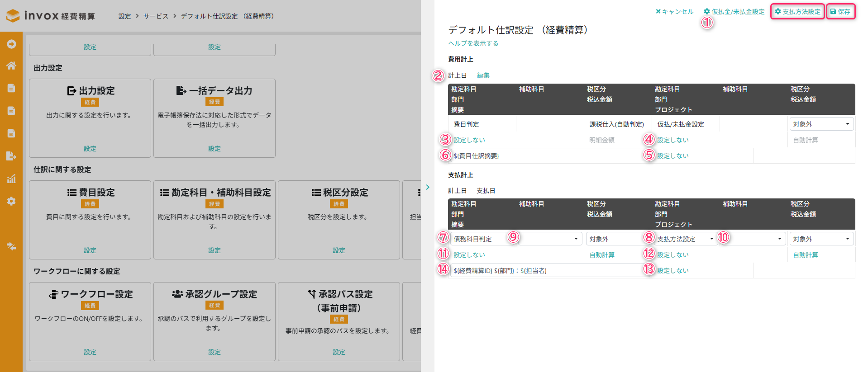Open the sidebar gear settings icon
The width and height of the screenshot is (868, 372).
tap(11, 201)
